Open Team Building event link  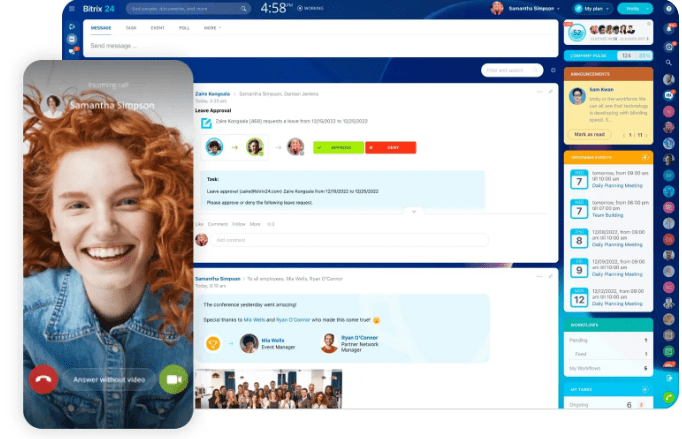pos(607,215)
